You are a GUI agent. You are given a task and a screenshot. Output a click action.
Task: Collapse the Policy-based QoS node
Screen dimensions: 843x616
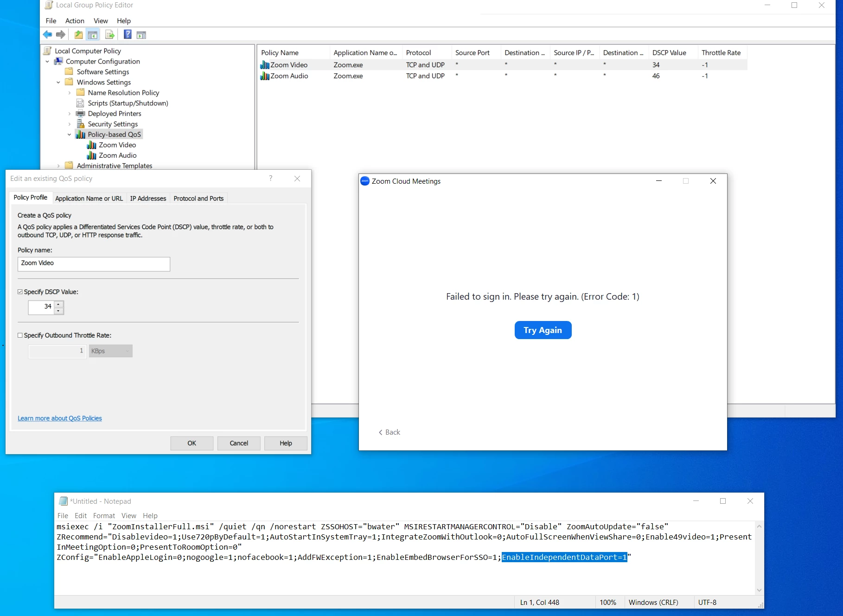pos(70,135)
